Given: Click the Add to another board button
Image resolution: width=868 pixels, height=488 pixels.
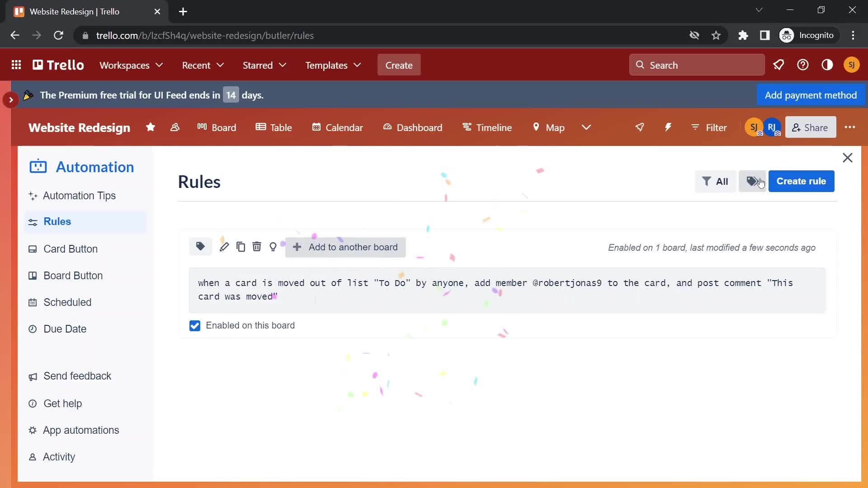Looking at the screenshot, I should tap(346, 247).
